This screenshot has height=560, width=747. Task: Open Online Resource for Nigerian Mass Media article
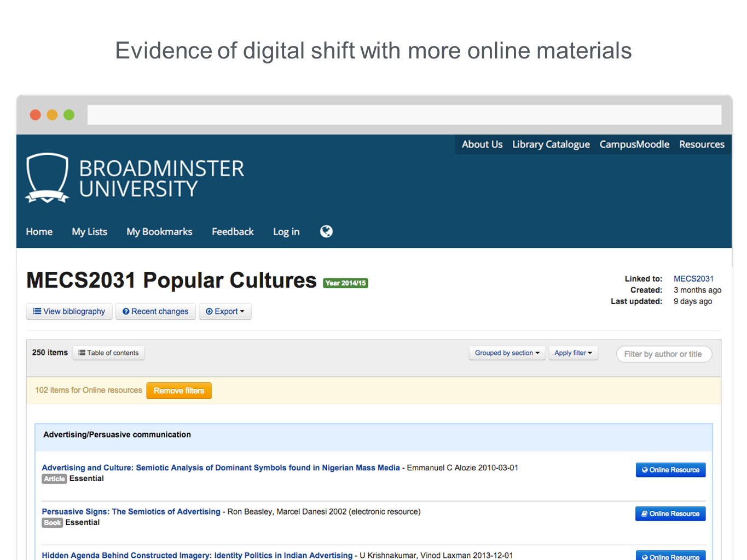670,470
